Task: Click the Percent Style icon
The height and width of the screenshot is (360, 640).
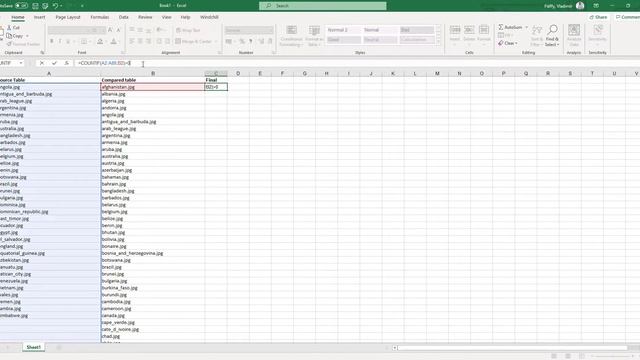Action: tap(242, 41)
